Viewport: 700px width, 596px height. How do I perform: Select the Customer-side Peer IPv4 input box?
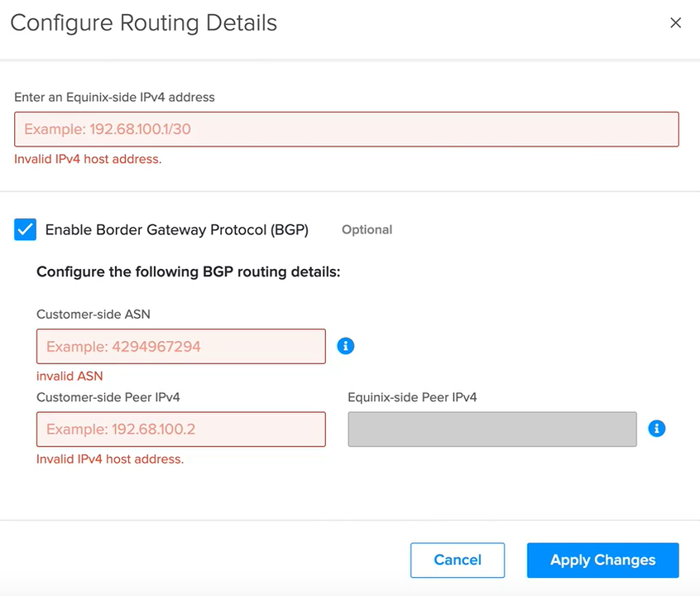pos(181,430)
